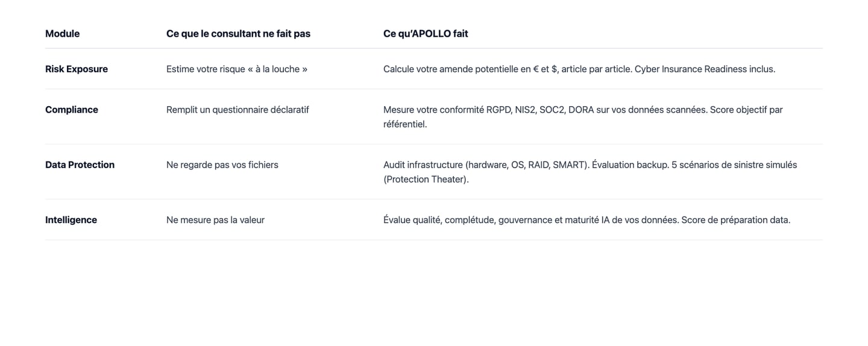868x346 pixels.
Task: Click the sentence "Audit infrastructure (hardware, OS, RAID, SMART)"
Action: pyautogui.click(x=486, y=165)
